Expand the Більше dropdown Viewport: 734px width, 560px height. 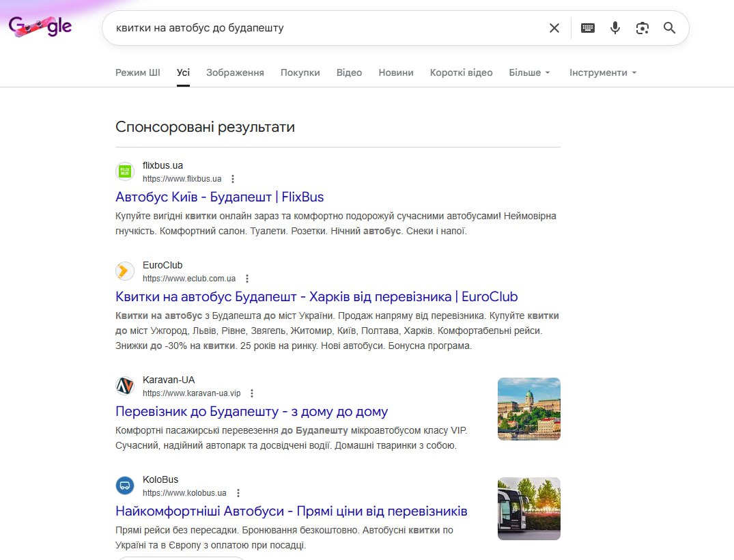[529, 72]
